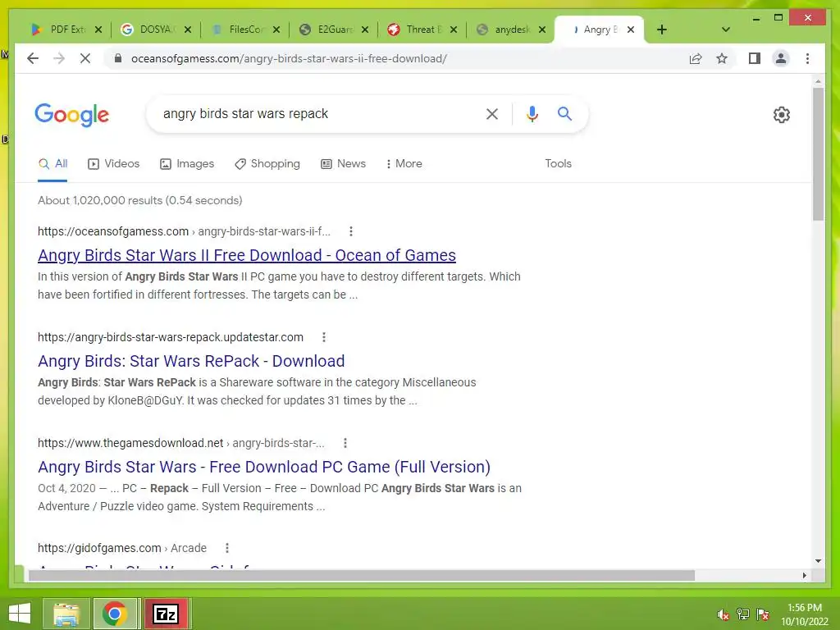This screenshot has width=840, height=630.
Task: Close the E2Guard tab
Action: [x=365, y=30]
